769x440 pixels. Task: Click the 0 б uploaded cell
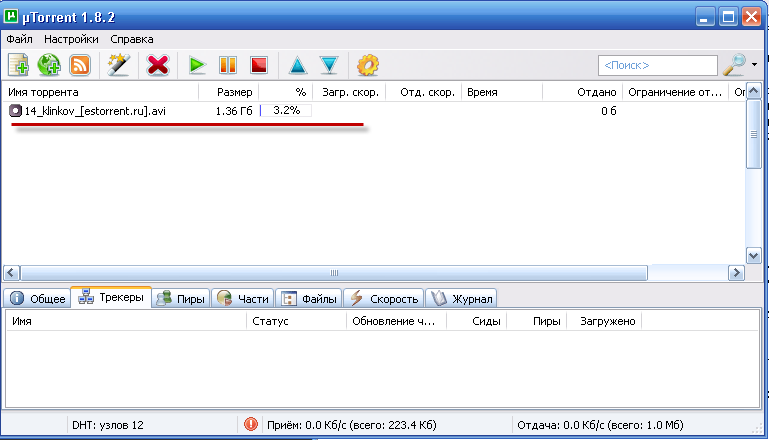pos(609,111)
